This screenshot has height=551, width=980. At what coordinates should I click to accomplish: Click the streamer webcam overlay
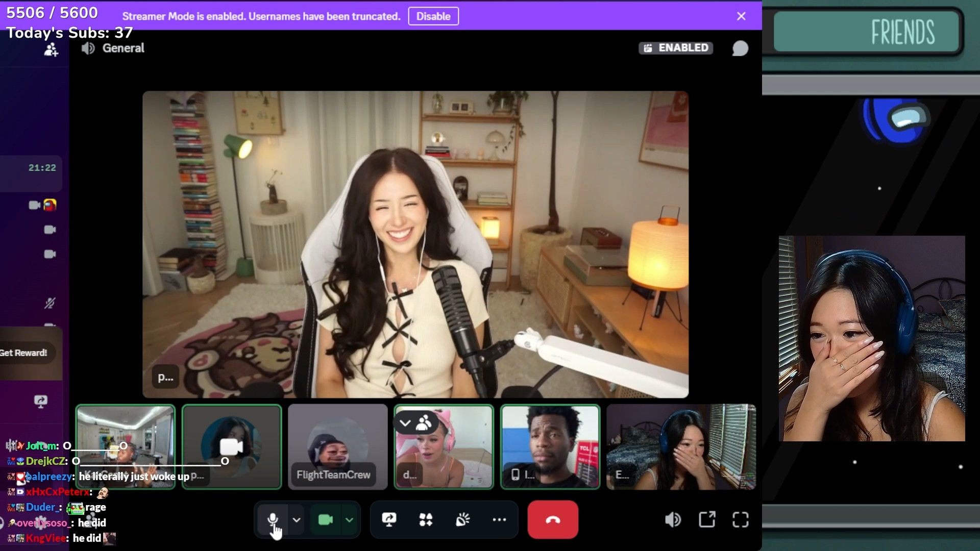[x=872, y=338]
